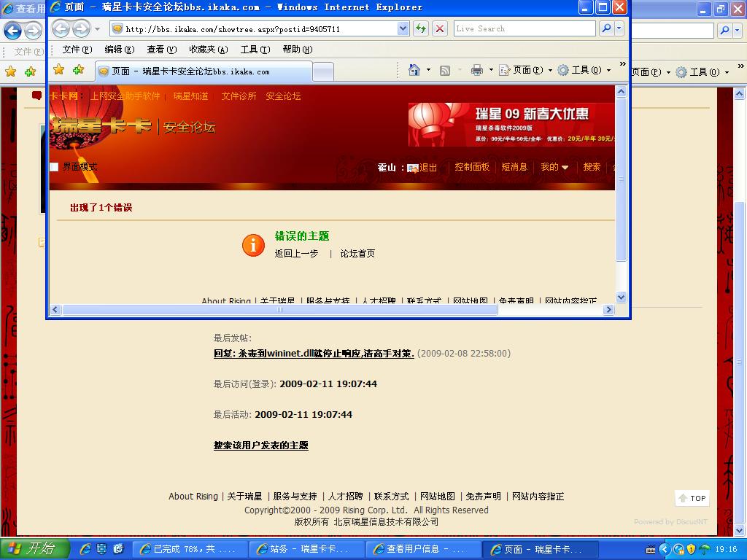
Task: Click the Forward arrow in front IE window
Action: [x=81, y=29]
